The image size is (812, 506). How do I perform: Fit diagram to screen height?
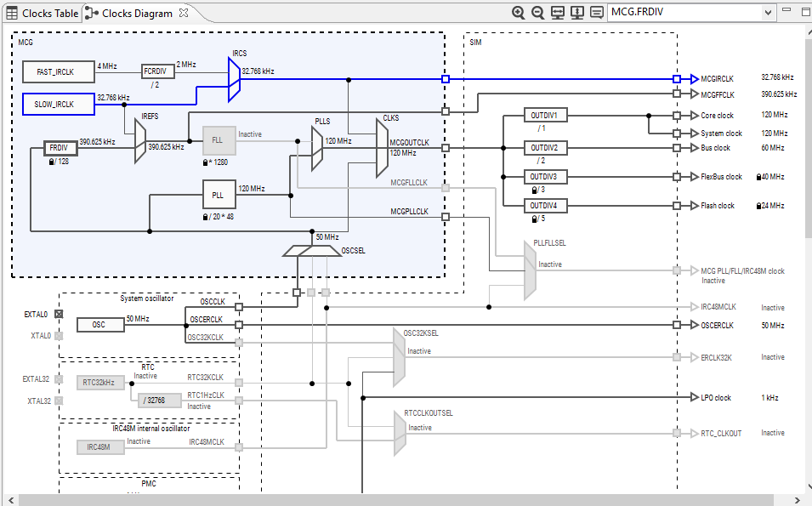coord(577,13)
